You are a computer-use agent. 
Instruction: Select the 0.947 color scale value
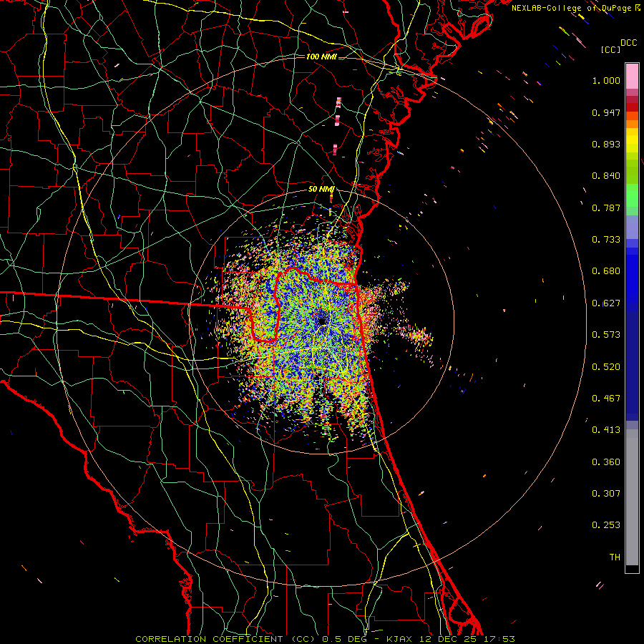[606, 112]
